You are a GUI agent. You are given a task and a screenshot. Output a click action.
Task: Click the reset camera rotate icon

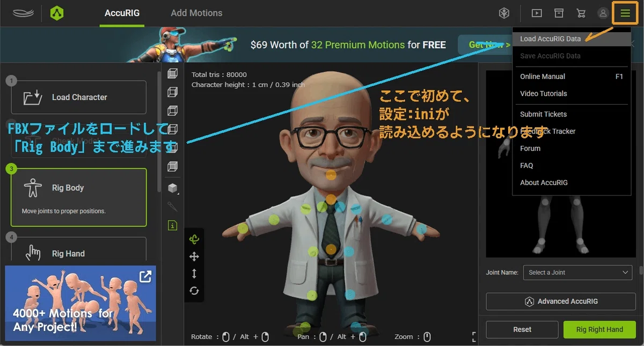coord(194,291)
